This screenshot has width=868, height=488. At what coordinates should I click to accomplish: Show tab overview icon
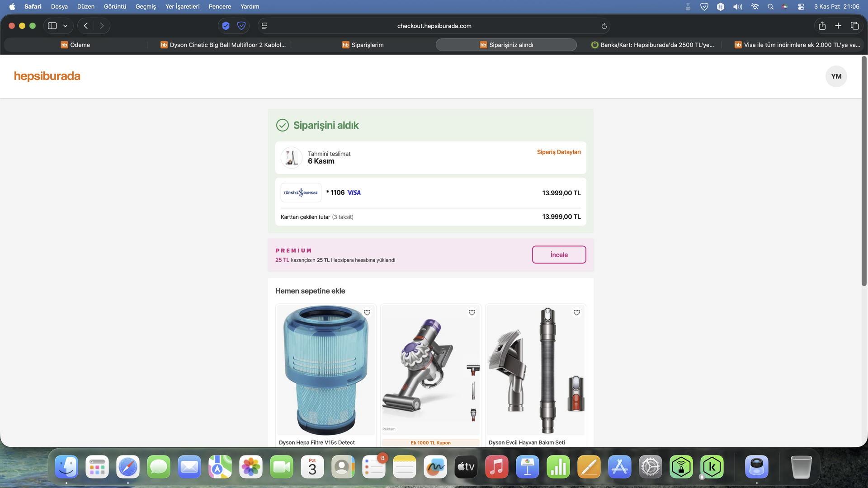pos(854,26)
